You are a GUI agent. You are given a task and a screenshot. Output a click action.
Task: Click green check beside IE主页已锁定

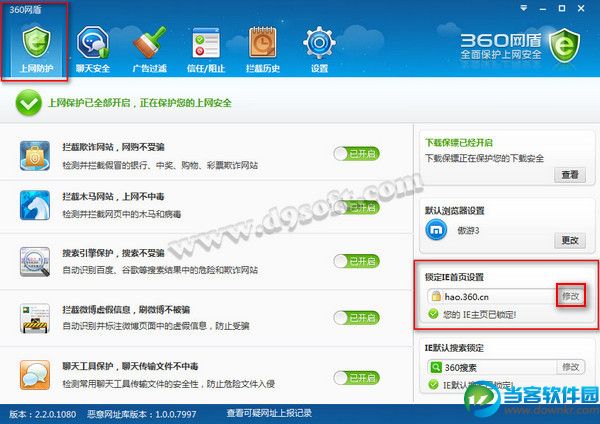click(433, 314)
